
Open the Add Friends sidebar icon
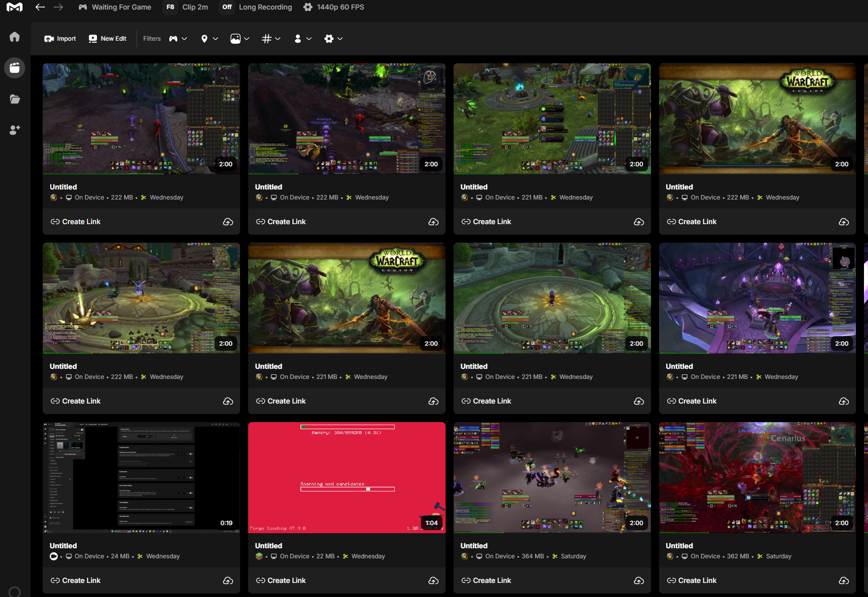15,130
